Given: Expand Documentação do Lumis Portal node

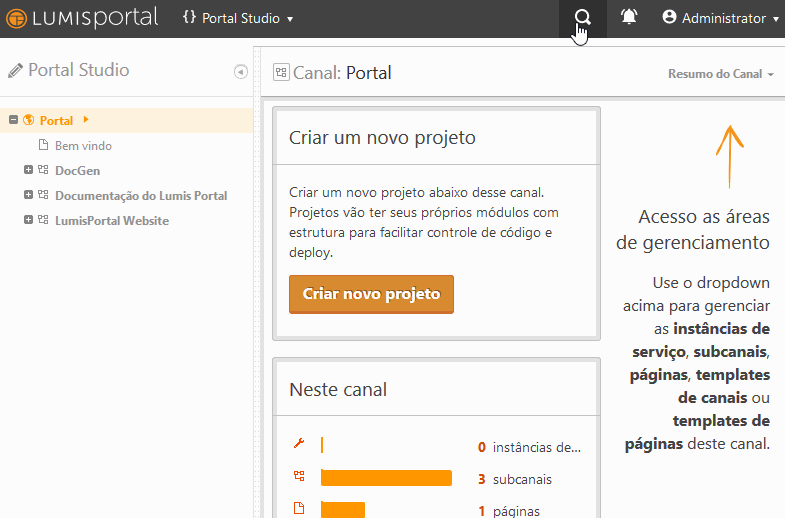Looking at the screenshot, I should coord(29,195).
